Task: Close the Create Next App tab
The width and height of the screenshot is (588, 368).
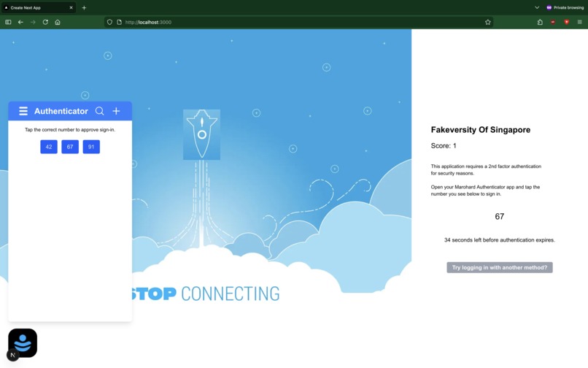Action: point(71,7)
